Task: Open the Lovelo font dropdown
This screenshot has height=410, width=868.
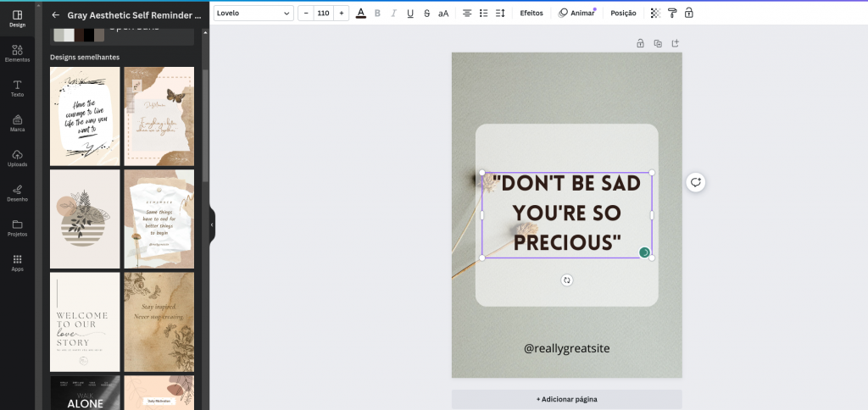Action: tap(253, 13)
